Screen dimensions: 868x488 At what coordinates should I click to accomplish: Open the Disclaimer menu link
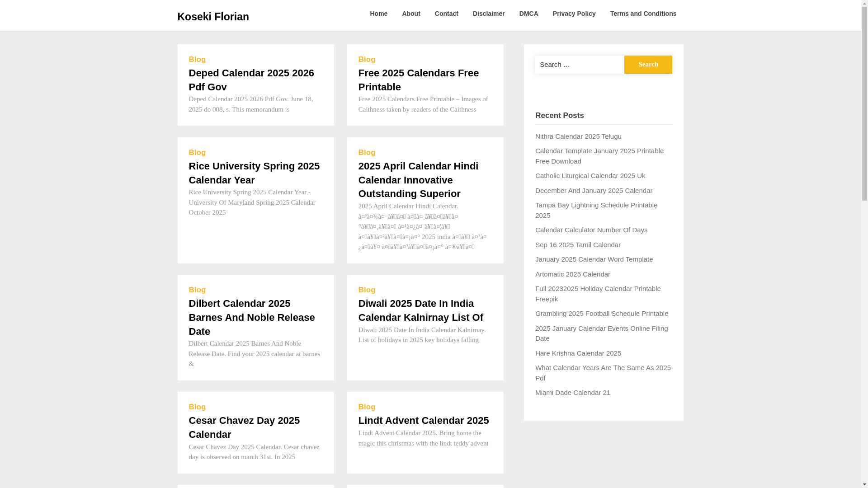(489, 14)
